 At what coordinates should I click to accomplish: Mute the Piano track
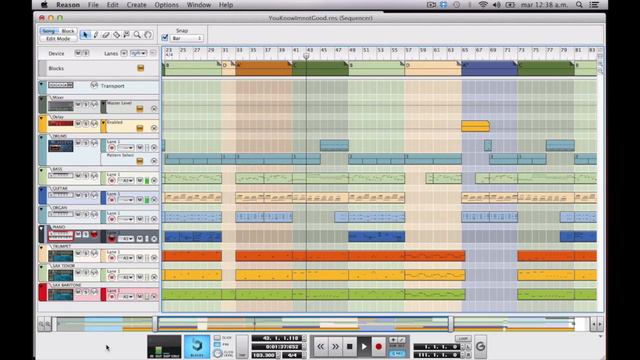point(78,234)
